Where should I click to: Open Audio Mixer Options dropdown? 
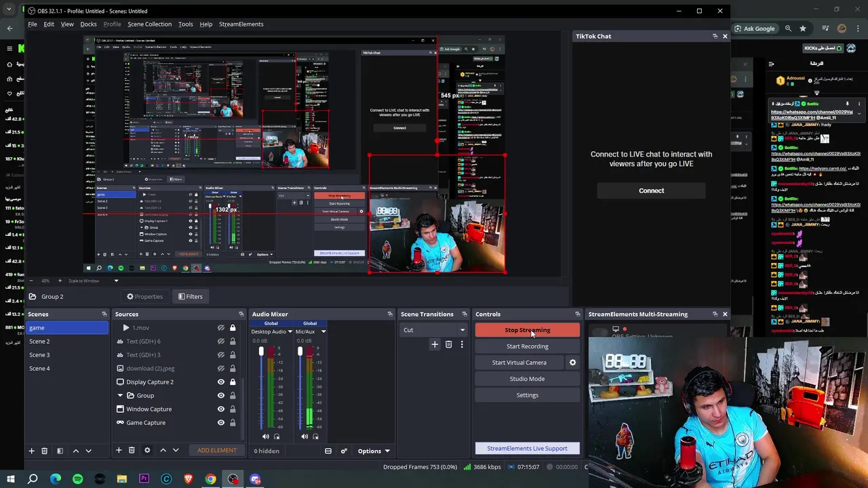pyautogui.click(x=374, y=451)
